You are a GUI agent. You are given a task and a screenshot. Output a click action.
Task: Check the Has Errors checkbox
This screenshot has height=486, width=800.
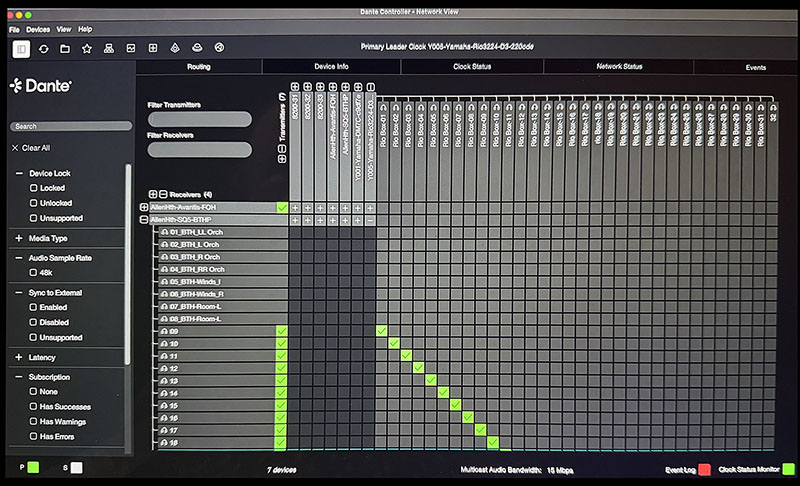click(x=33, y=437)
